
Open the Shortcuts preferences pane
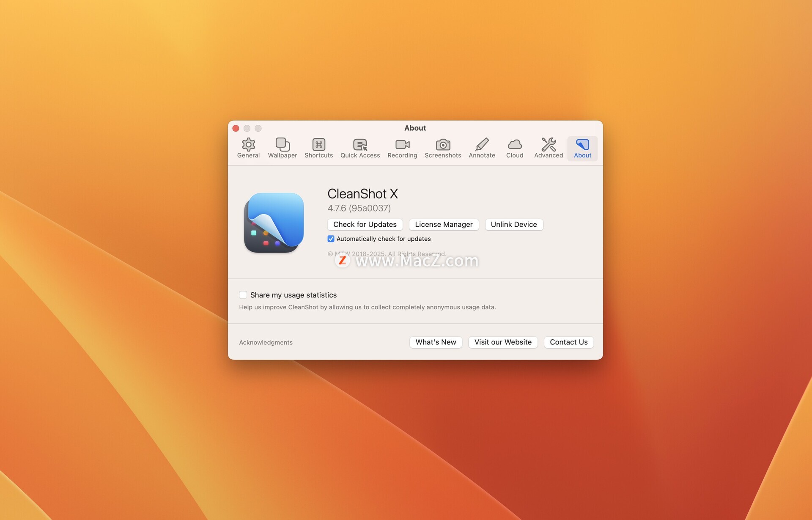[x=318, y=148]
